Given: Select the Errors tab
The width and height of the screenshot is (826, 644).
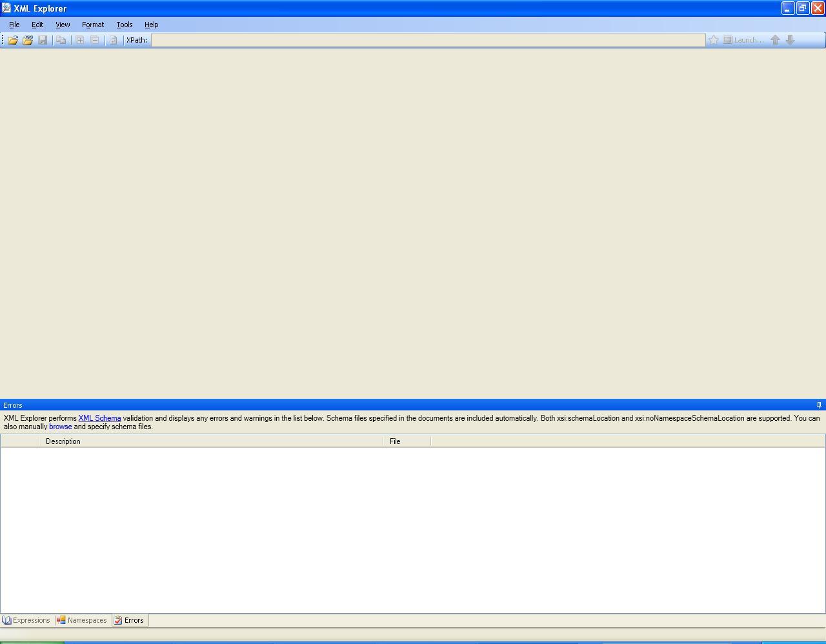Looking at the screenshot, I should 130,620.
